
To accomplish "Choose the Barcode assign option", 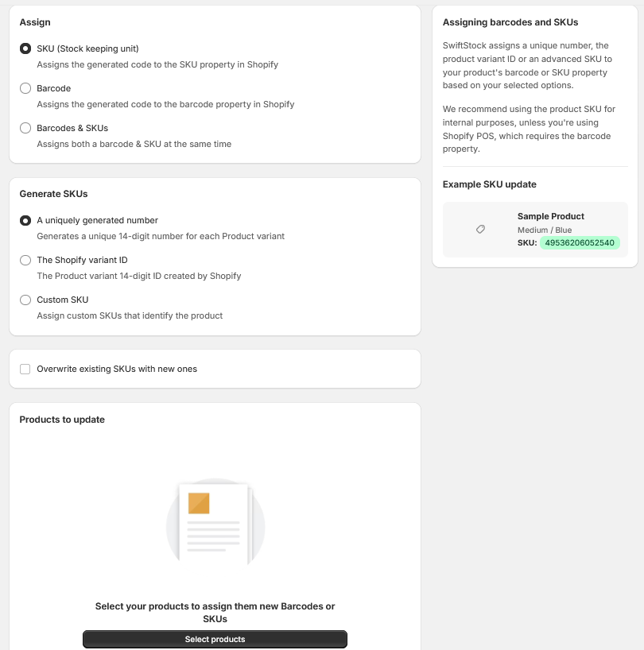I will coord(25,88).
